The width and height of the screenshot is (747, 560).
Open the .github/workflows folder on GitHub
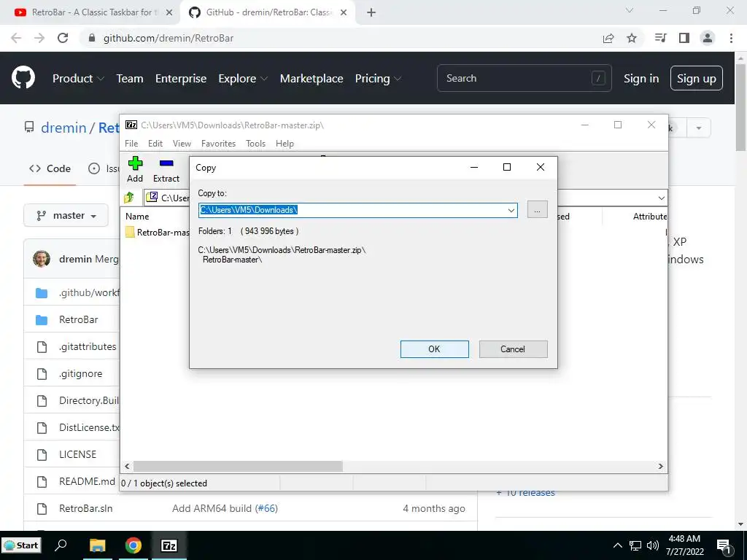(89, 292)
